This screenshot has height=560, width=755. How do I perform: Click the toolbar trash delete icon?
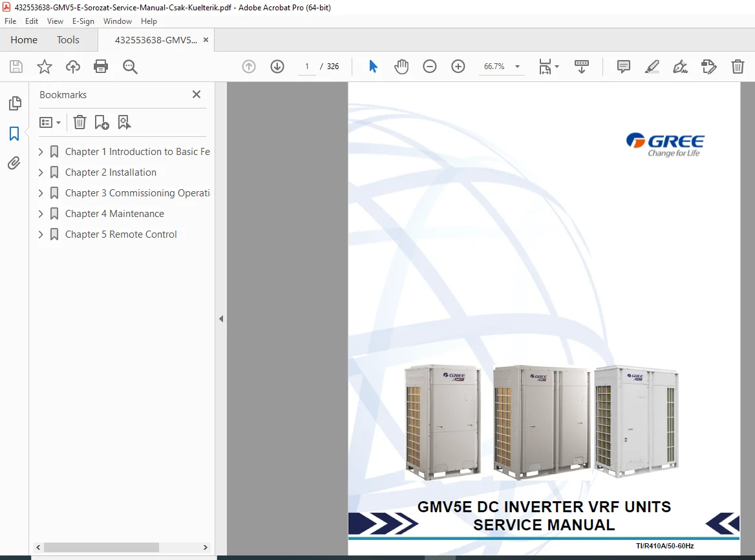(738, 67)
